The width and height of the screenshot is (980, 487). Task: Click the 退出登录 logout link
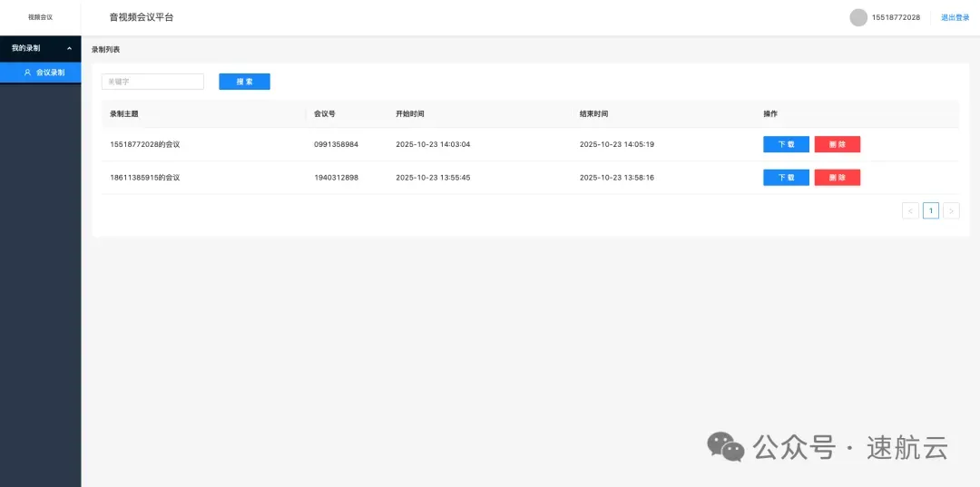click(955, 17)
